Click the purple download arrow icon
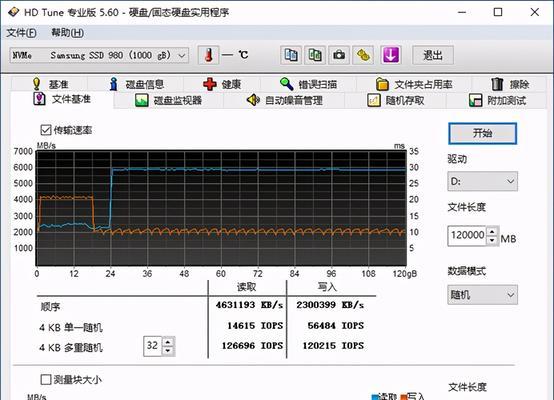 coord(390,55)
